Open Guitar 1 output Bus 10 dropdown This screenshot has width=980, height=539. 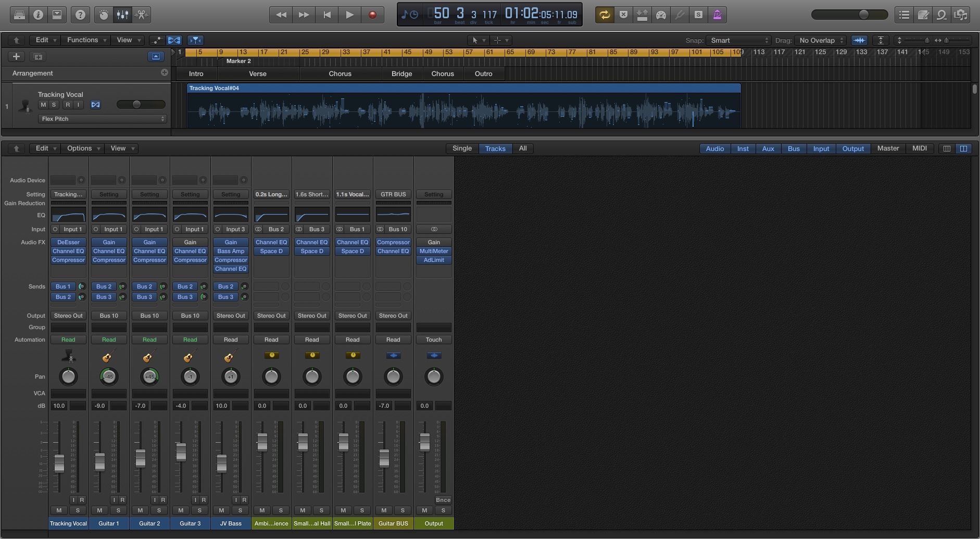pyautogui.click(x=109, y=316)
